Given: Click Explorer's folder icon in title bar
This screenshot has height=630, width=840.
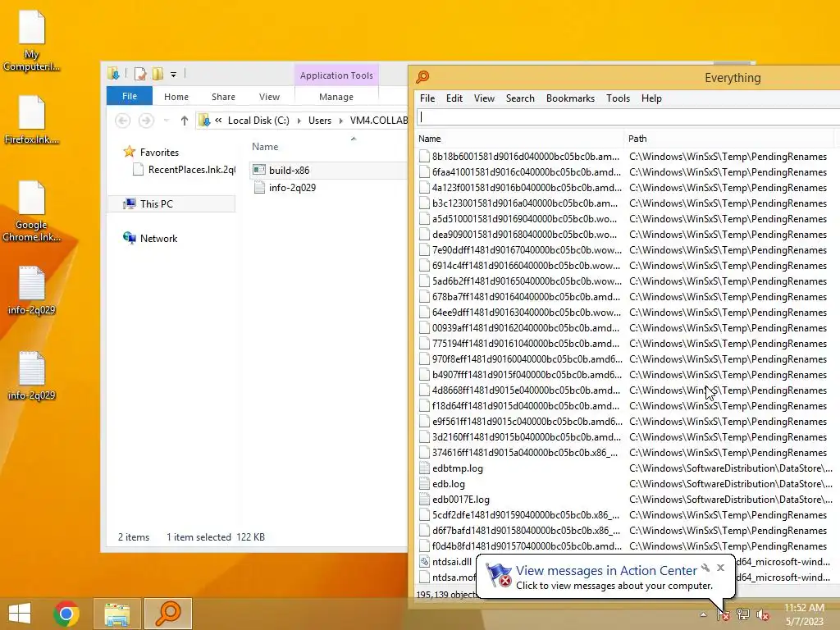Looking at the screenshot, I should click(113, 74).
